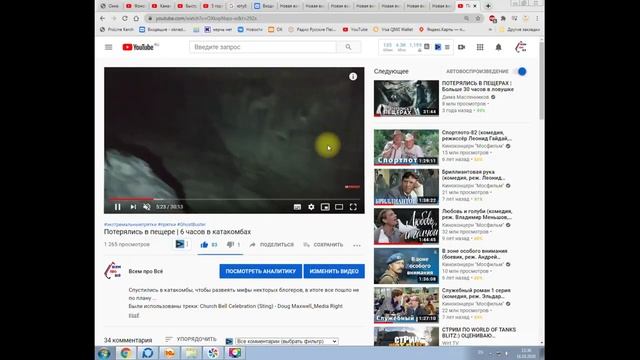
Task: Open the YouTube apps grid
Action: (x=480, y=47)
